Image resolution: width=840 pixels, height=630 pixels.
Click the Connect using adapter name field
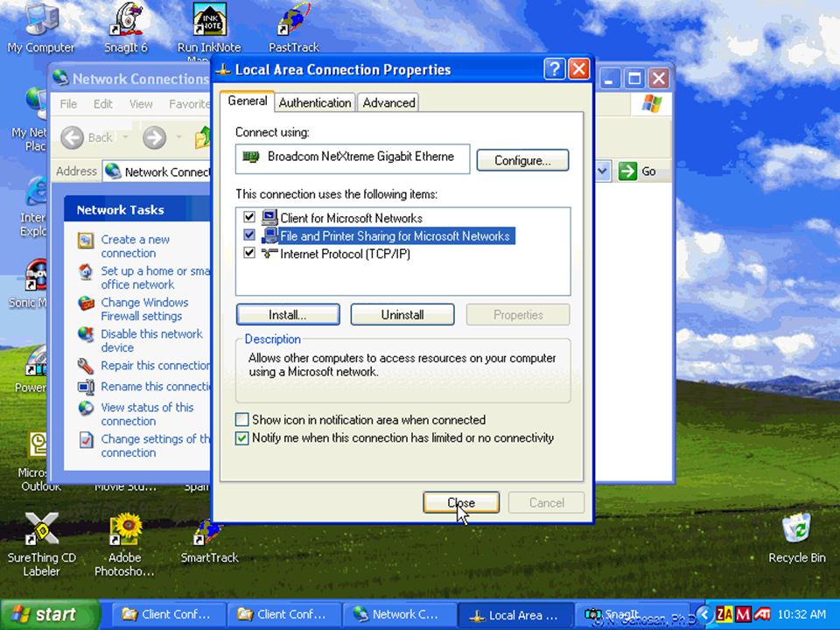point(353,158)
